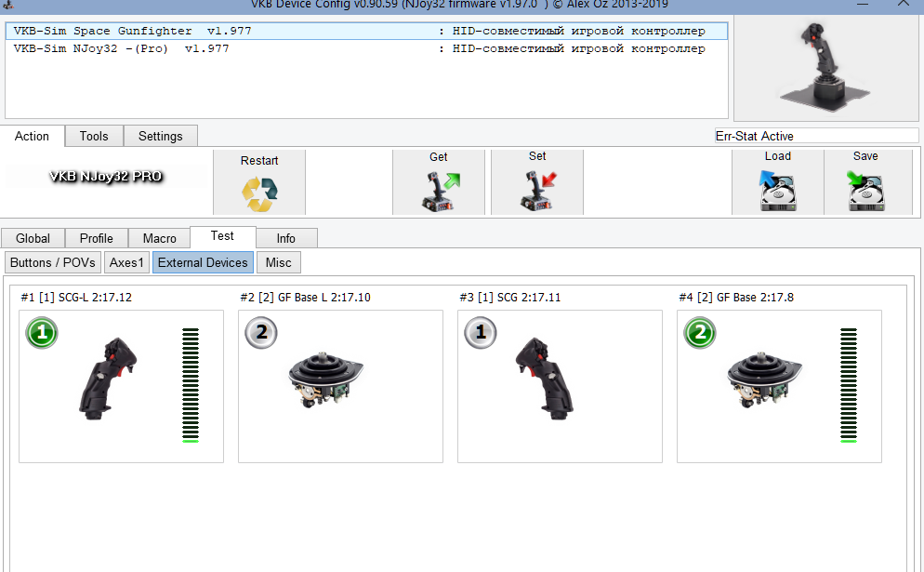
Task: Click the Restart button label text
Action: (259, 160)
